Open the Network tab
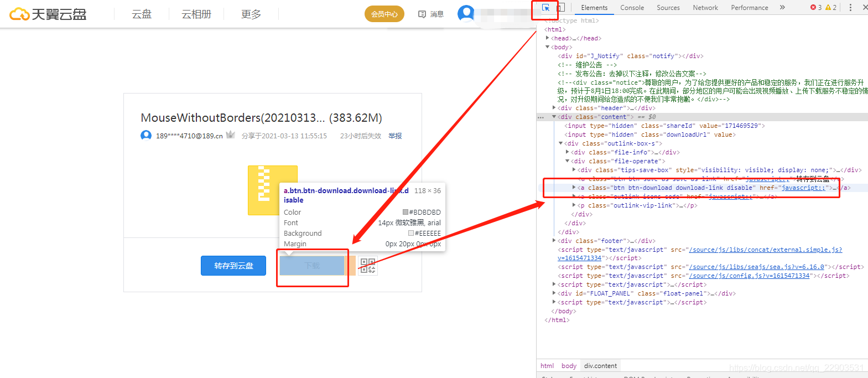 (x=705, y=8)
